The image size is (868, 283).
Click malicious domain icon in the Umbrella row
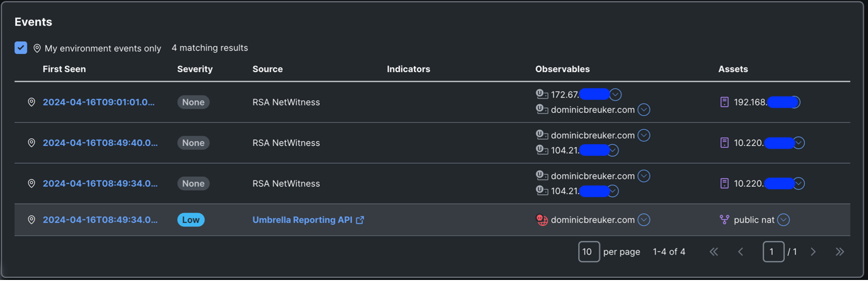542,220
